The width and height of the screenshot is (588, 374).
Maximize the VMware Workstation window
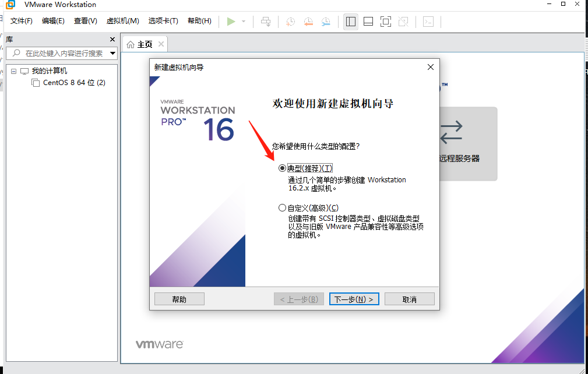pos(563,3)
